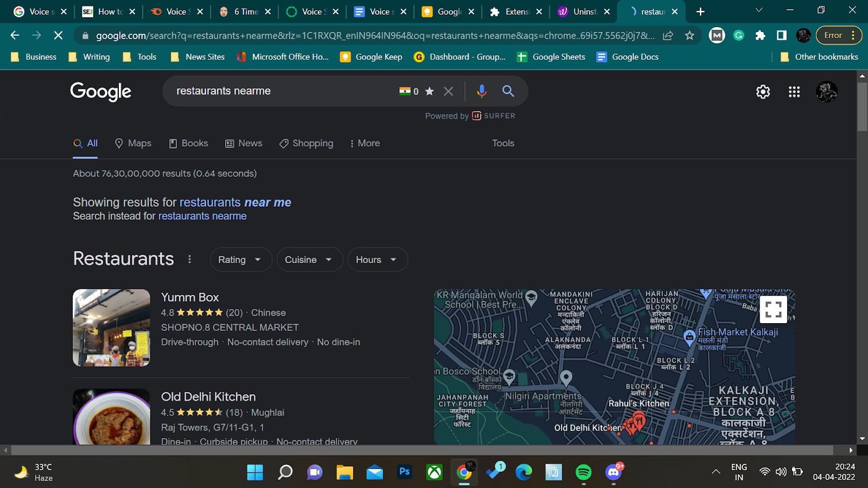Stop loading the page
Viewport: 868px width, 488px height.
58,35
